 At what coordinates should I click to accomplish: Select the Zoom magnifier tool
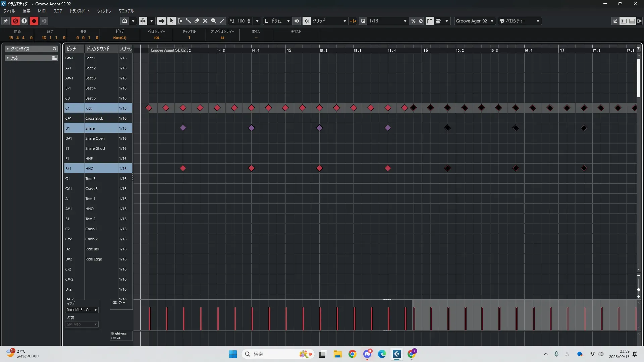tap(214, 21)
